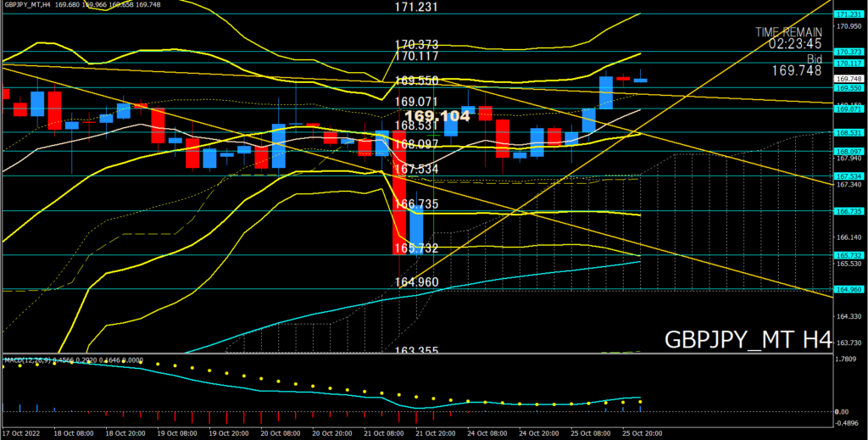Image resolution: width=868 pixels, height=440 pixels.
Task: Click 167.940 on the price axis
Action: pyautogui.click(x=849, y=158)
